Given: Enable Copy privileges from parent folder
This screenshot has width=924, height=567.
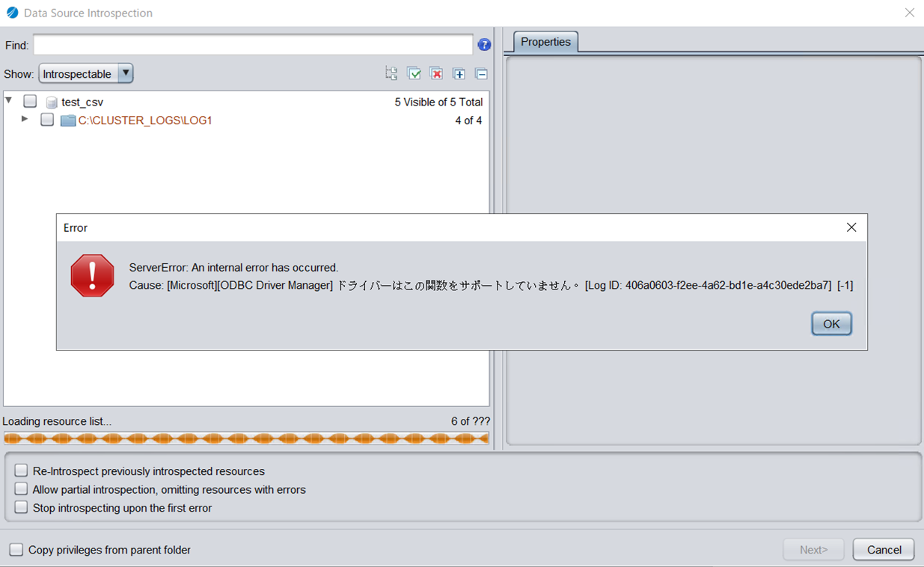Looking at the screenshot, I should point(16,550).
